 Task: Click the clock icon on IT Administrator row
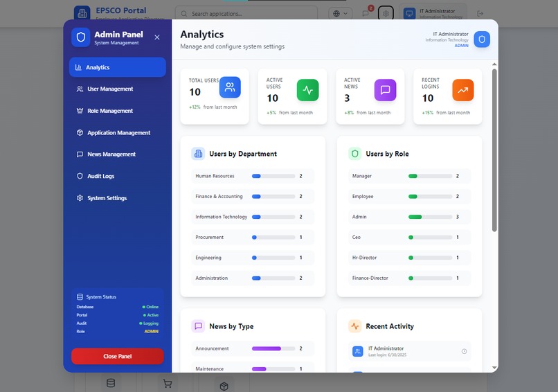coord(464,351)
